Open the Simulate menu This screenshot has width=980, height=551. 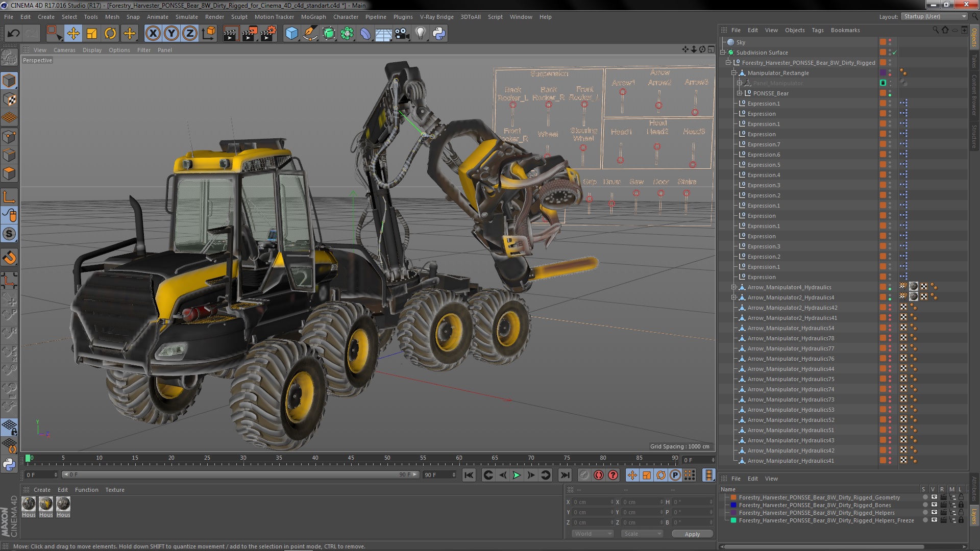186,17
